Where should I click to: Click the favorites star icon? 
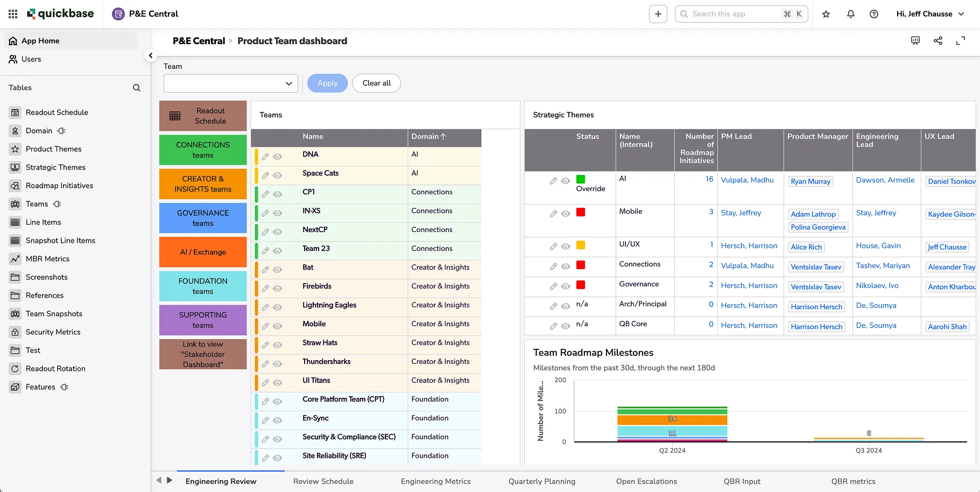(x=826, y=14)
